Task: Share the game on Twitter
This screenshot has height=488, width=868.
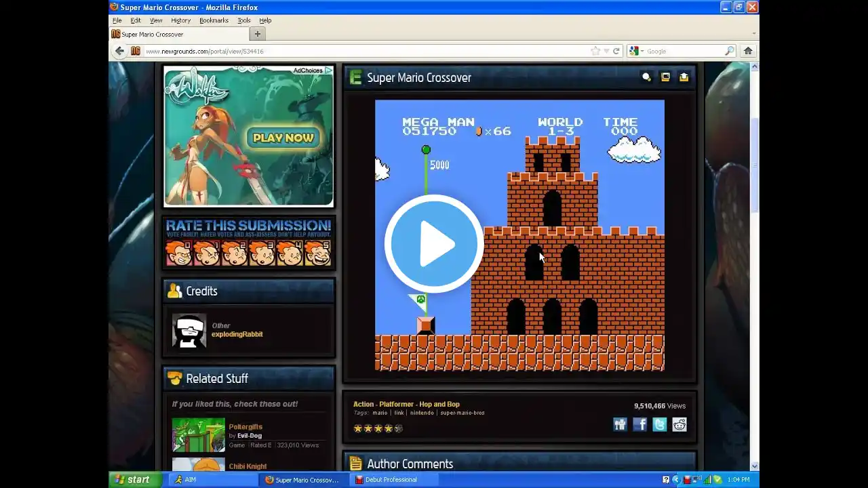Action: point(659,424)
